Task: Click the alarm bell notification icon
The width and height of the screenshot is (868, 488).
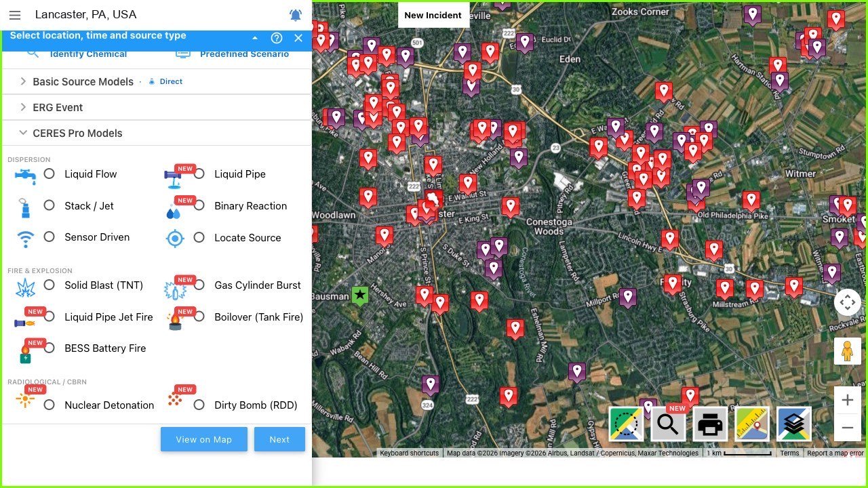Action: (296, 15)
